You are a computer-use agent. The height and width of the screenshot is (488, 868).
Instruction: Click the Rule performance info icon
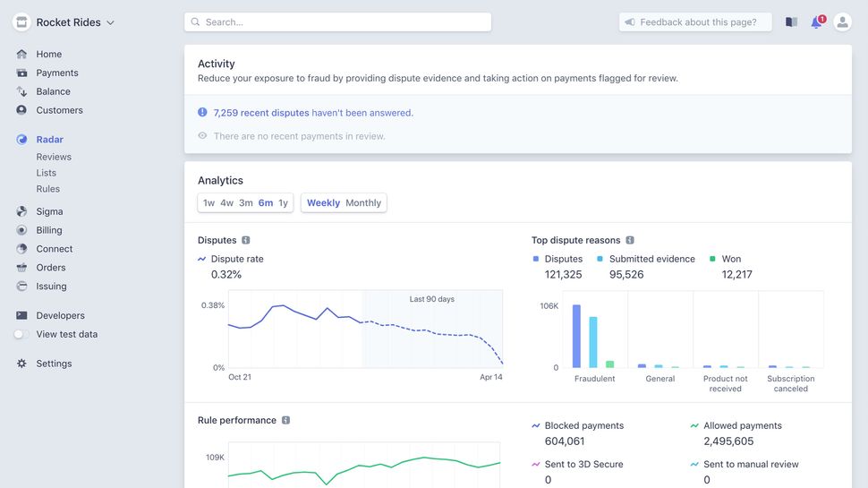pyautogui.click(x=285, y=420)
